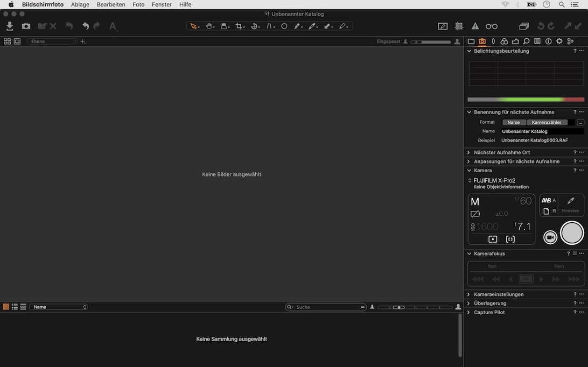The image size is (588, 367).
Task: Select the crop tool in the toolbar
Action: [x=239, y=26]
